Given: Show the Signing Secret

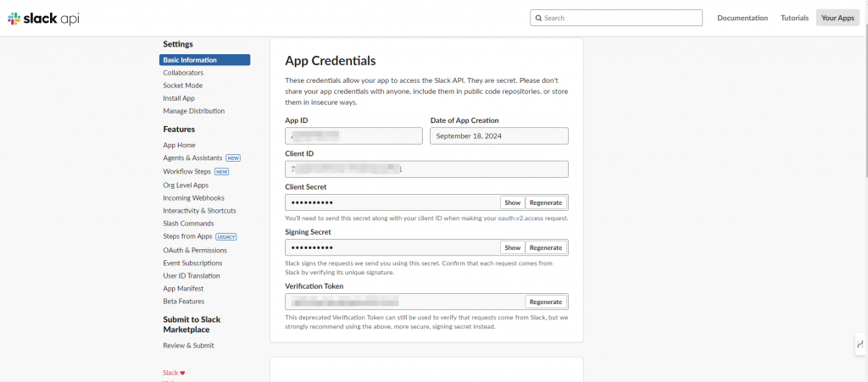Looking at the screenshot, I should 512,247.
